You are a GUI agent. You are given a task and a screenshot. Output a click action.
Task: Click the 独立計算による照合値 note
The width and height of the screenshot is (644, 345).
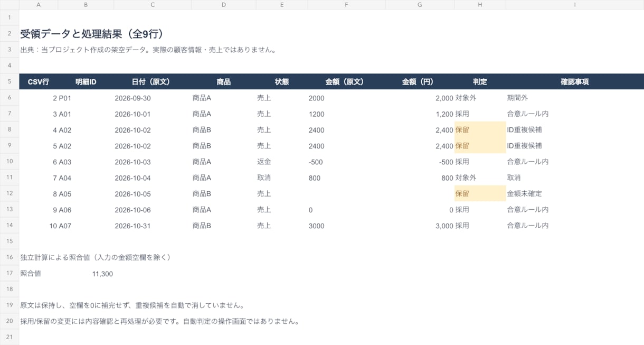pyautogui.click(x=96, y=258)
